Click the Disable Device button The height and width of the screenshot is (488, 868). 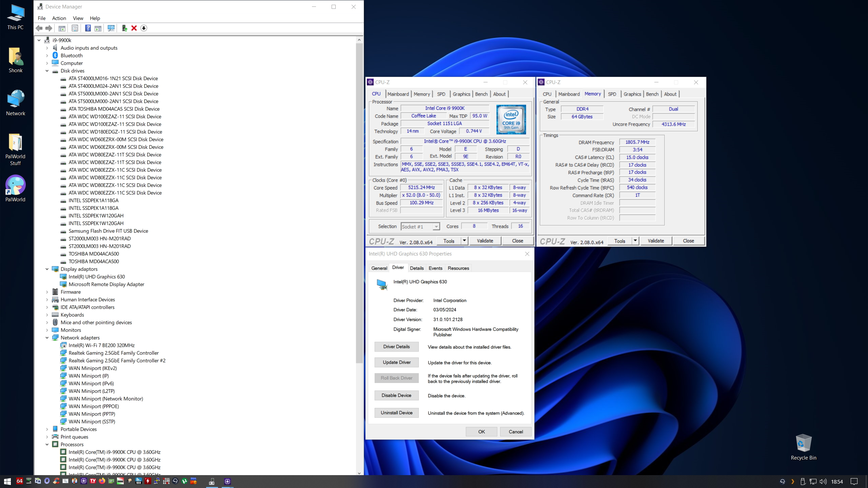pos(396,395)
